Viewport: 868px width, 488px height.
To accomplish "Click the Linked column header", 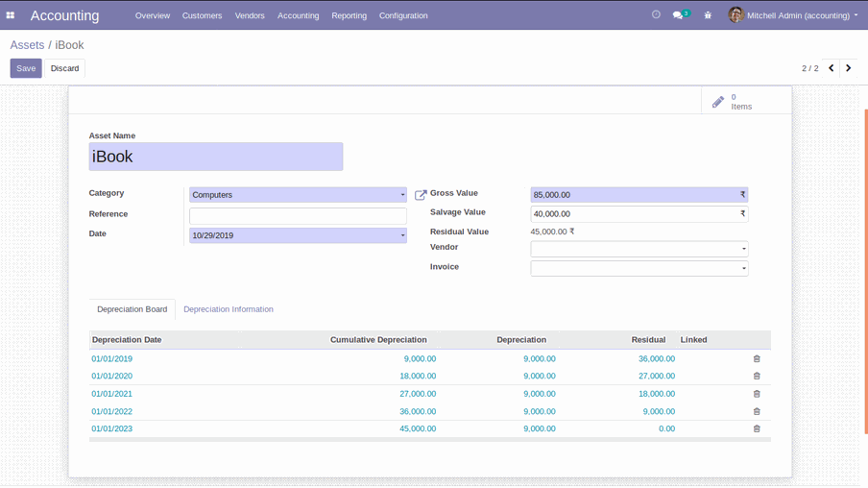I will point(693,339).
